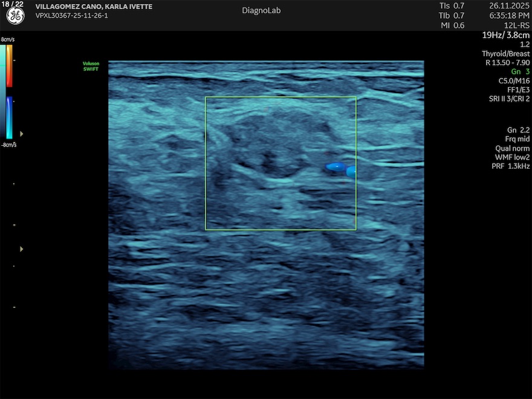Click the Qual norm quality setting
Image resolution: width=532 pixels, height=399 pixels.
(512, 148)
